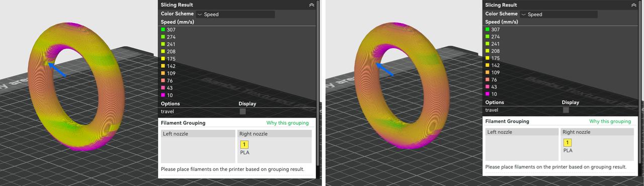Viewport: 644px width, 186px height.
Task: Click the Right nozzle header in left screenshot
Action: coord(274,134)
